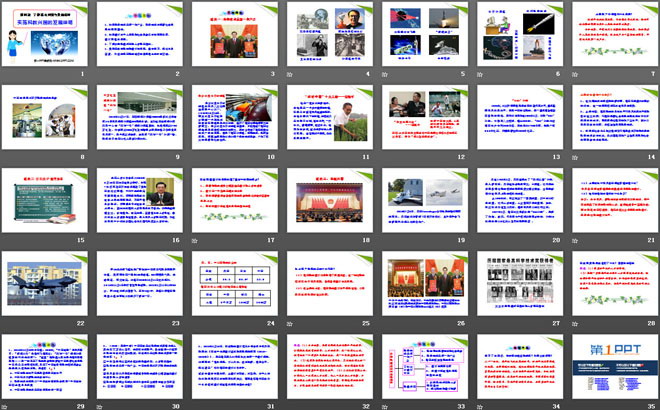
Task: Select slide 13 thumbnail with blue text
Action: [520, 117]
